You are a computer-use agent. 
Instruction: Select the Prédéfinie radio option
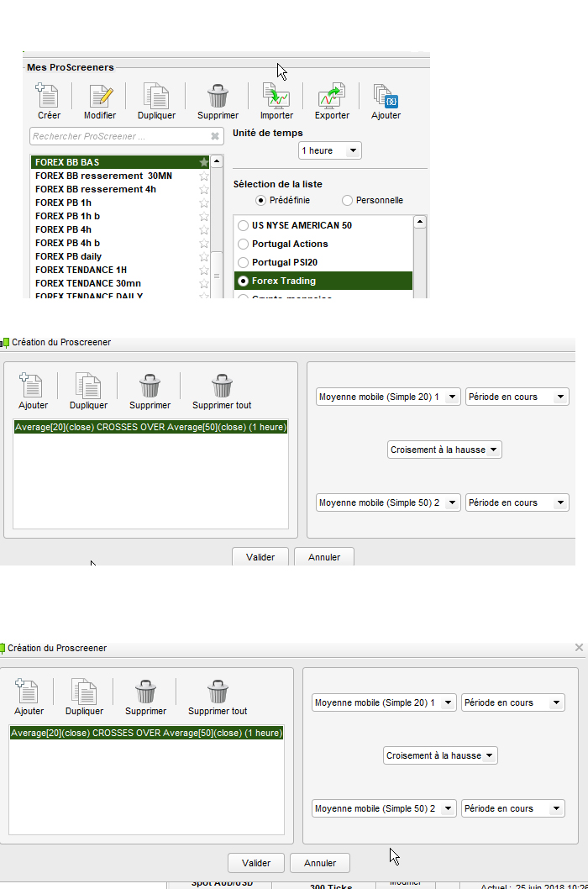coord(261,200)
